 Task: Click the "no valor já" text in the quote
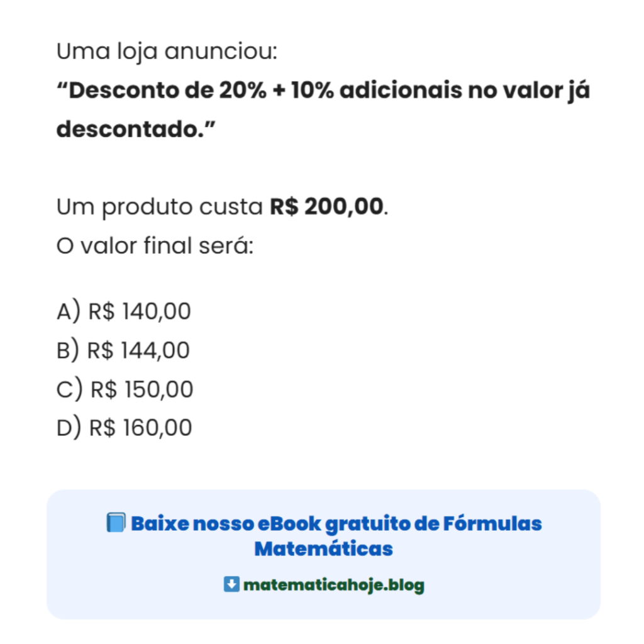click(528, 91)
